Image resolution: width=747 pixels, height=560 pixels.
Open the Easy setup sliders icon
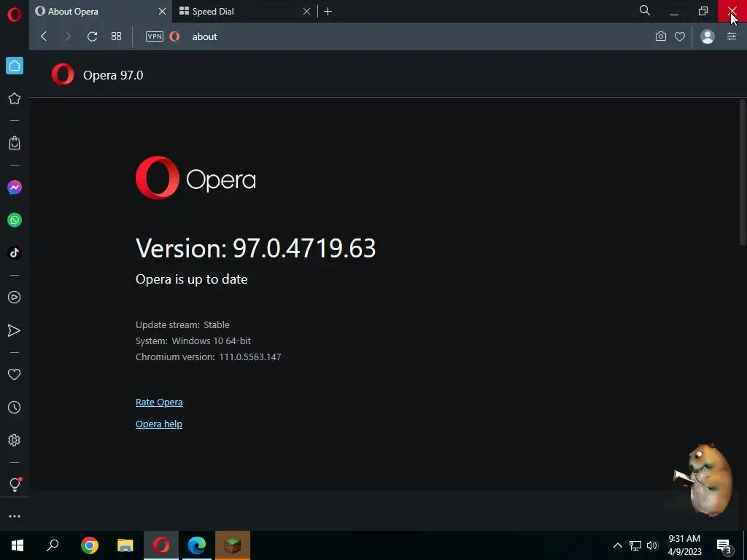tap(732, 36)
